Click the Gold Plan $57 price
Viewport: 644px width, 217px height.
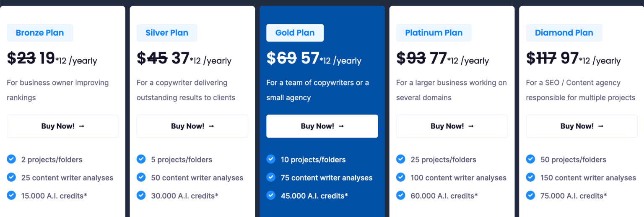310,58
